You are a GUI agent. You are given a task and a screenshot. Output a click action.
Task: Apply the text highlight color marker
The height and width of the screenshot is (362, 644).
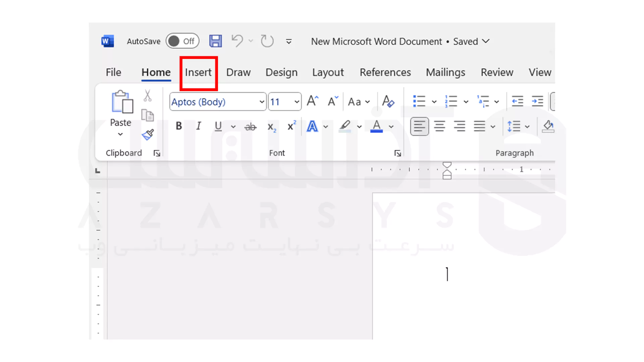345,126
